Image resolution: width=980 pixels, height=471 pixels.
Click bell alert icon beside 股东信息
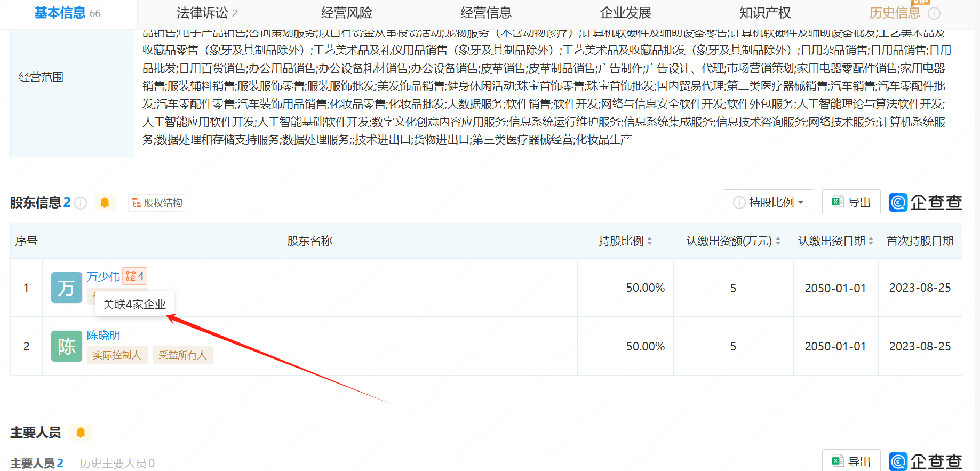coord(105,203)
